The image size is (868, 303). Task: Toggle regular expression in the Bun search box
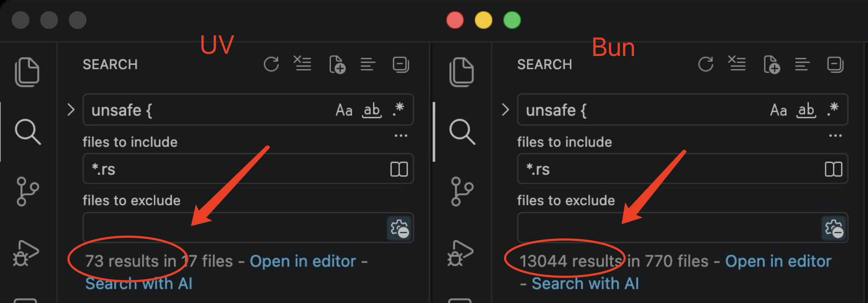[x=833, y=109]
